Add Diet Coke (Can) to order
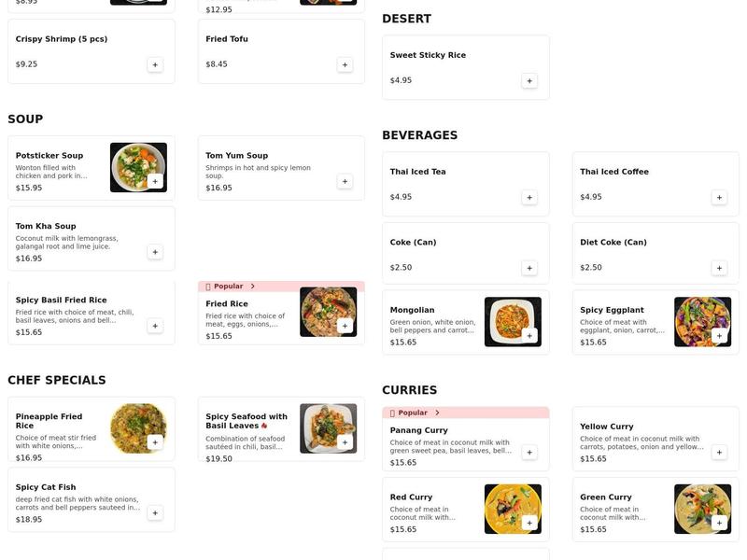This screenshot has width=747, height=560. click(x=718, y=266)
